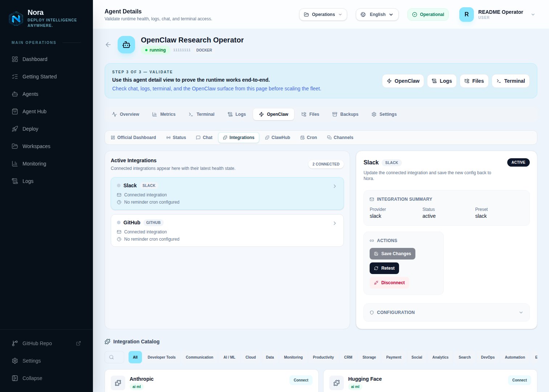Filter catalog by Productivity
This screenshot has height=392, width=549.
tap(323, 357)
